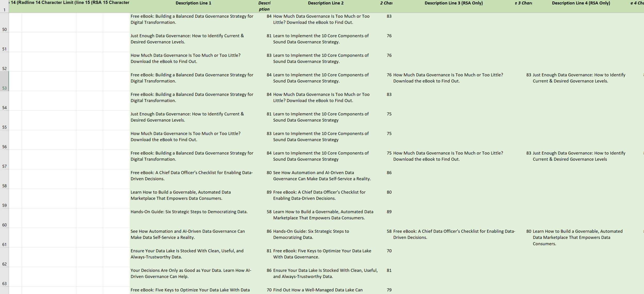
Task: Select the 86 character count in row 58
Action: point(389,173)
